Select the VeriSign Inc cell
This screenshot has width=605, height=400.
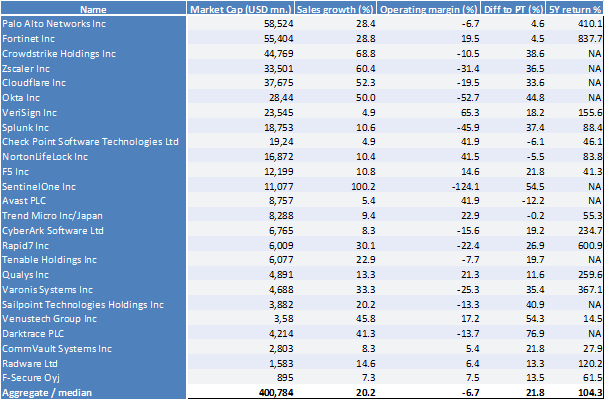[x=29, y=113]
